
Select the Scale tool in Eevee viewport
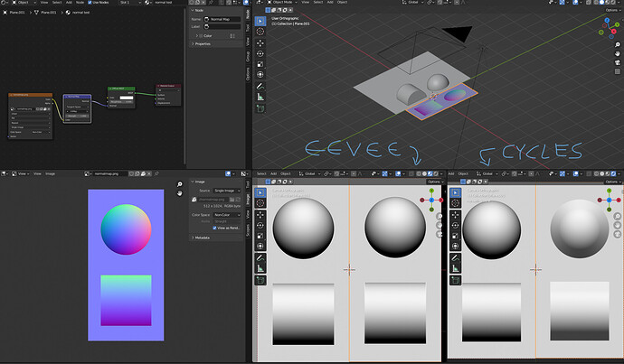260,236
